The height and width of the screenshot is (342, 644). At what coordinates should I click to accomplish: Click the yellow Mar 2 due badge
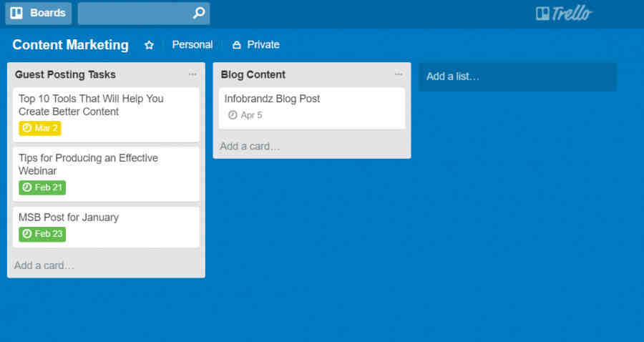pyautogui.click(x=40, y=128)
